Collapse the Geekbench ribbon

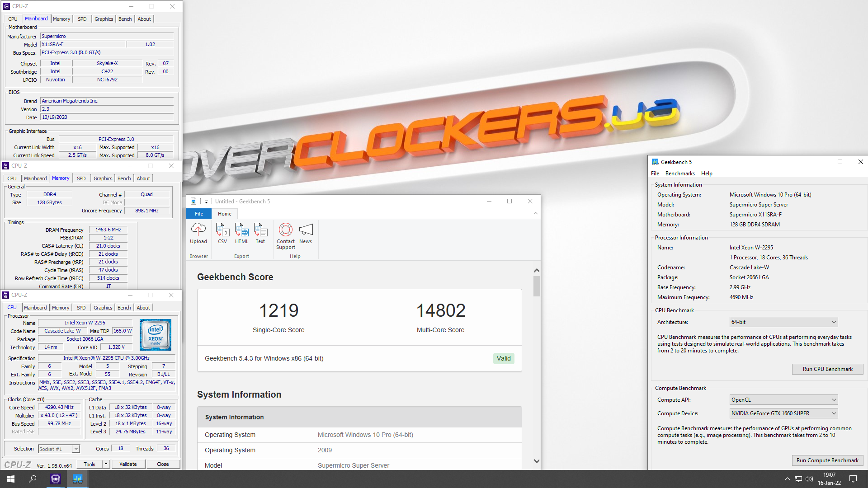(x=536, y=214)
